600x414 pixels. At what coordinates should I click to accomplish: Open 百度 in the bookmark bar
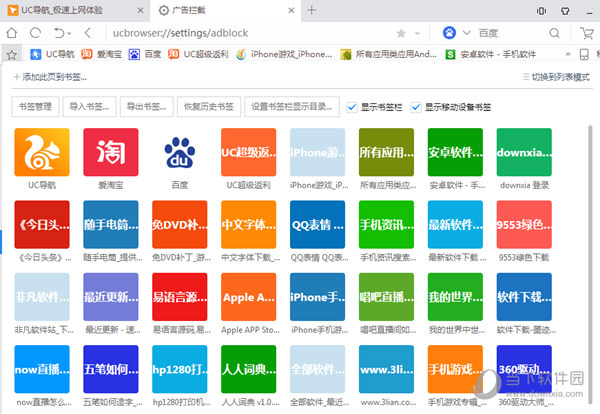[145, 54]
